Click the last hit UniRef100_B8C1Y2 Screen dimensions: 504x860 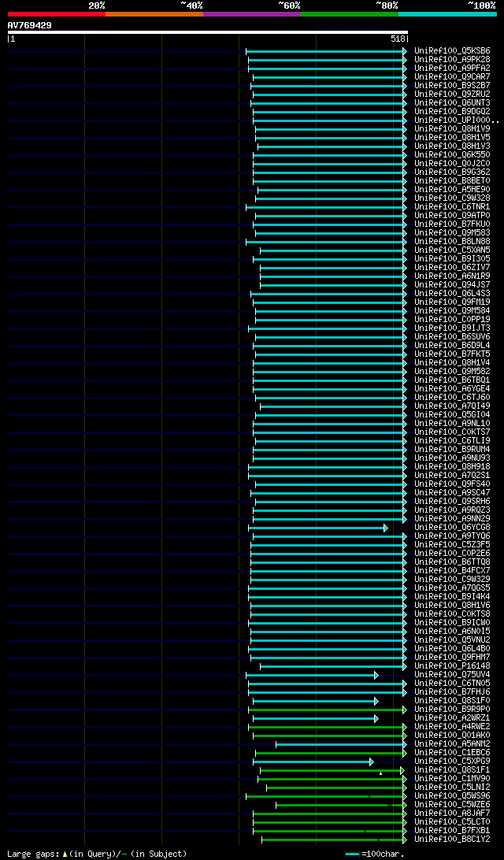click(453, 839)
